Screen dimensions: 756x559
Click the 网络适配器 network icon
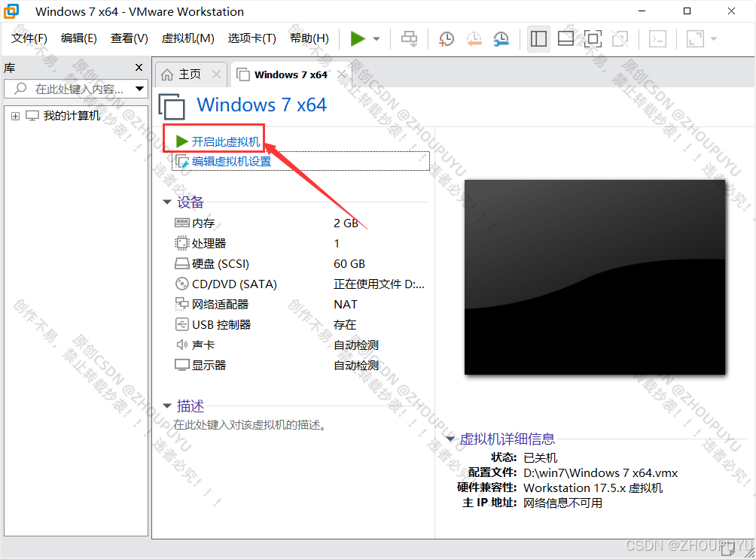point(181,304)
